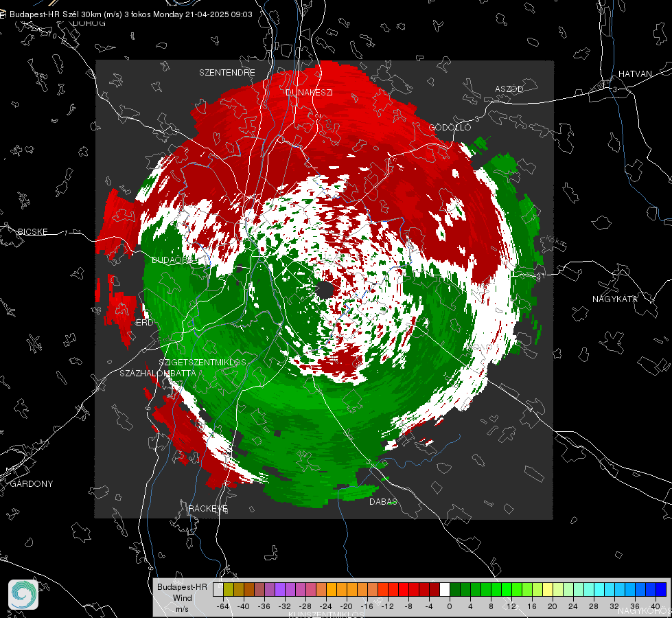This screenshot has height=618, width=672.
Task: Click the BICSKE town label
Action: [33, 232]
